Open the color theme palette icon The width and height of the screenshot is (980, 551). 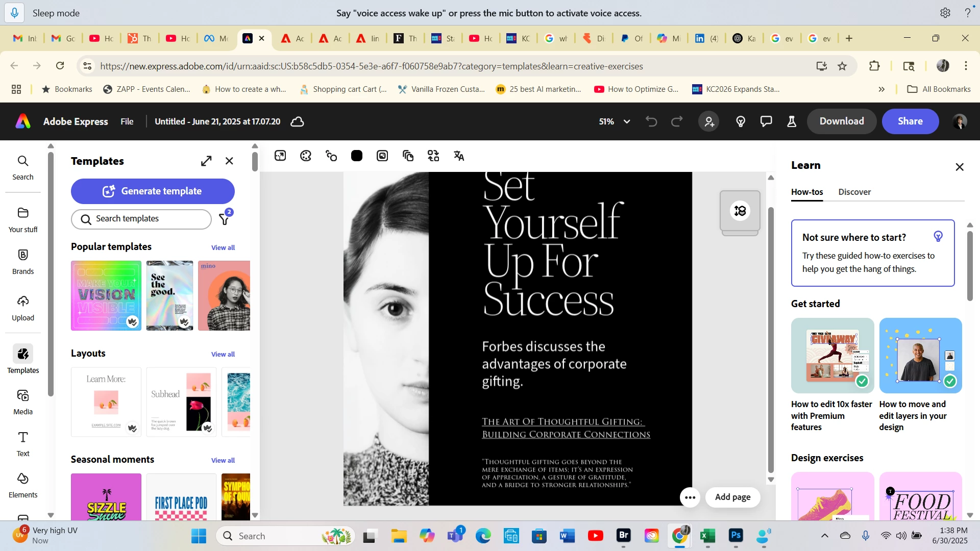[306, 156]
